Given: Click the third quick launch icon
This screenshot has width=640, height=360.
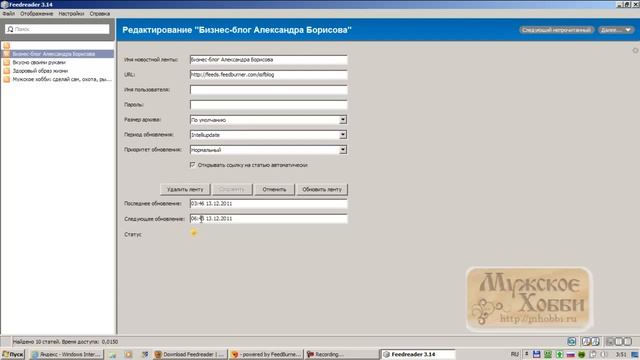Looking at the screenshot, I should click(144, 354).
